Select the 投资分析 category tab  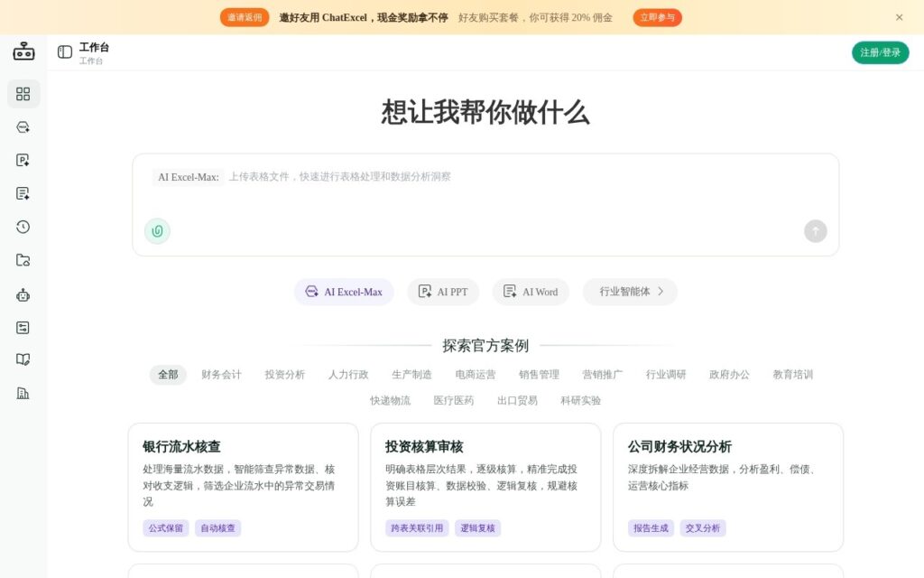click(x=284, y=375)
